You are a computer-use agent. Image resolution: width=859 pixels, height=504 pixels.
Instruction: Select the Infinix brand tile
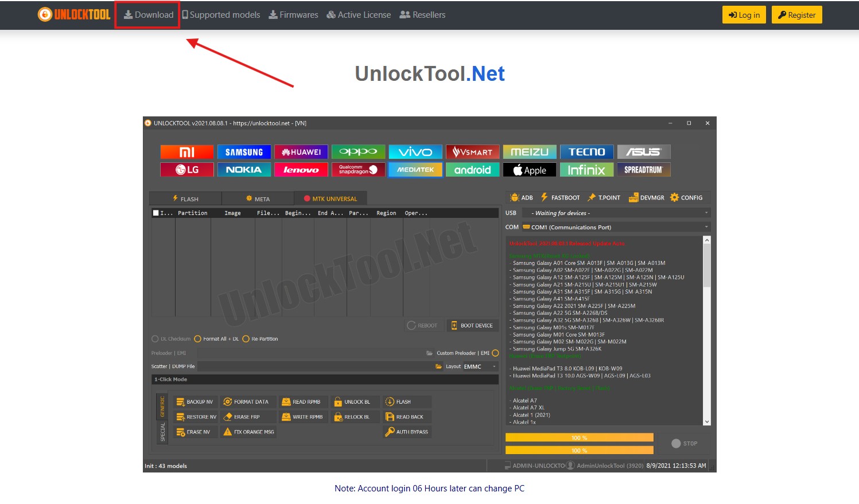click(586, 170)
